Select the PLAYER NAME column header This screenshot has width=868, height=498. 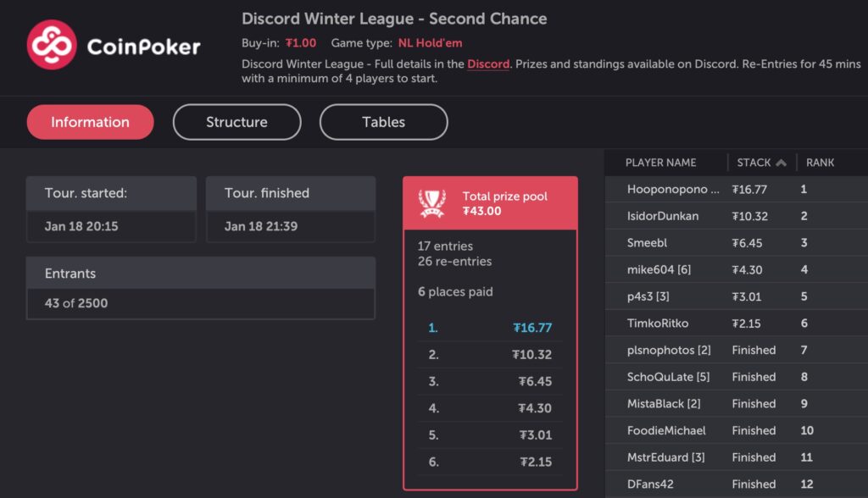tap(659, 162)
